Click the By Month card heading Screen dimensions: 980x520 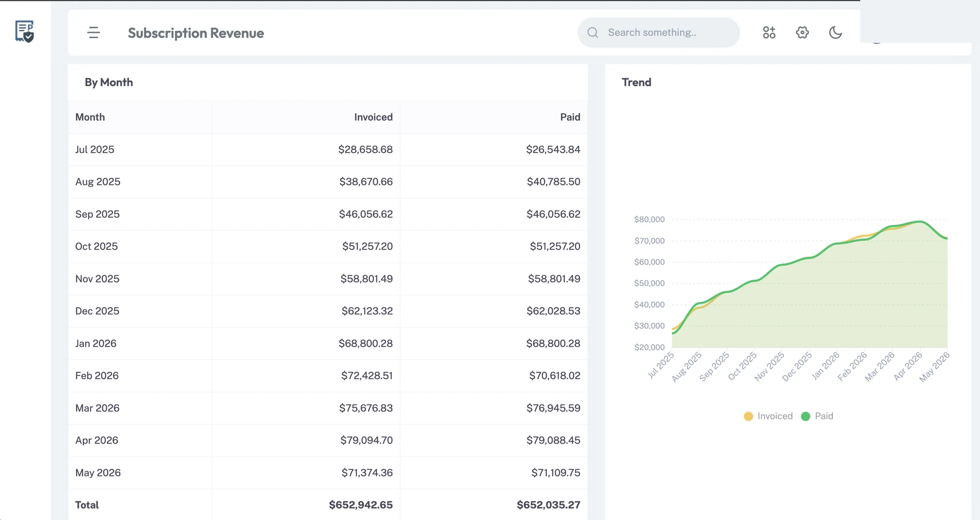[109, 82]
